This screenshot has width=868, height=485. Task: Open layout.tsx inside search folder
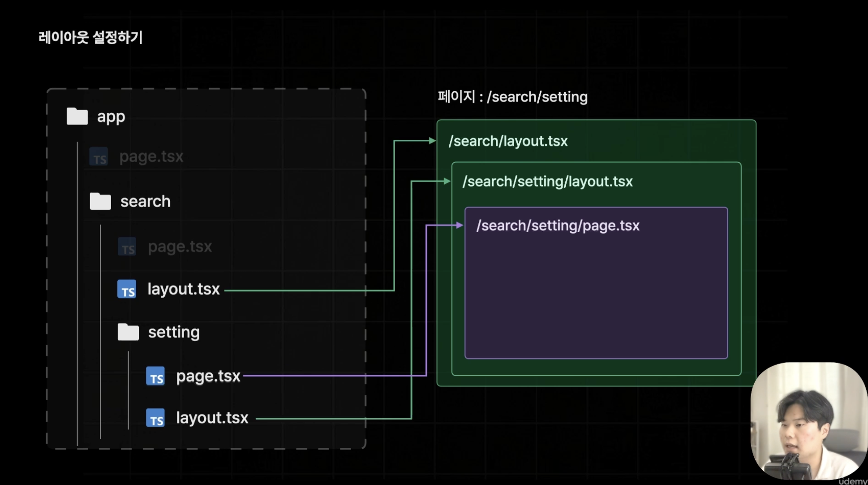coord(184,289)
